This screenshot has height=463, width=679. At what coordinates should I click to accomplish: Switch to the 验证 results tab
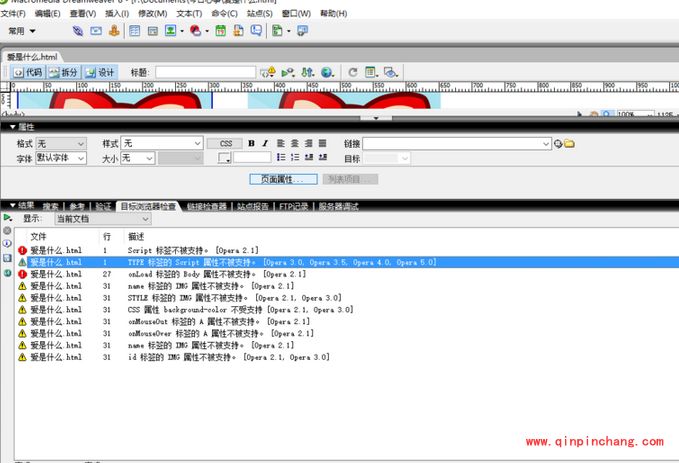103,207
